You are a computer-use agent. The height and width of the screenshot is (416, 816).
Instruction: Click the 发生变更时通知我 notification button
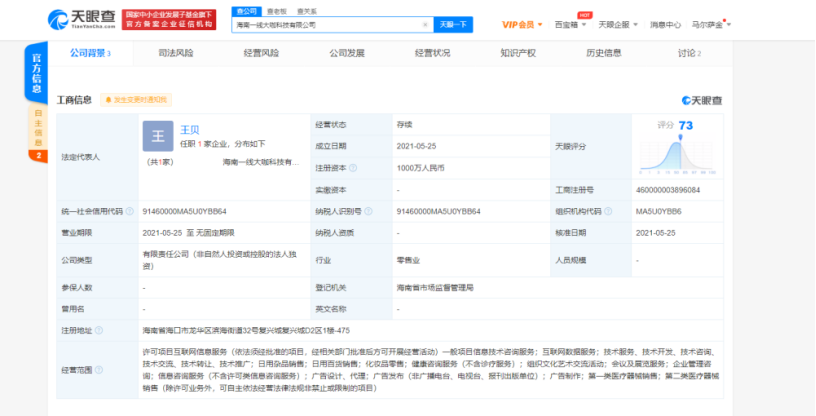pyautogui.click(x=136, y=100)
